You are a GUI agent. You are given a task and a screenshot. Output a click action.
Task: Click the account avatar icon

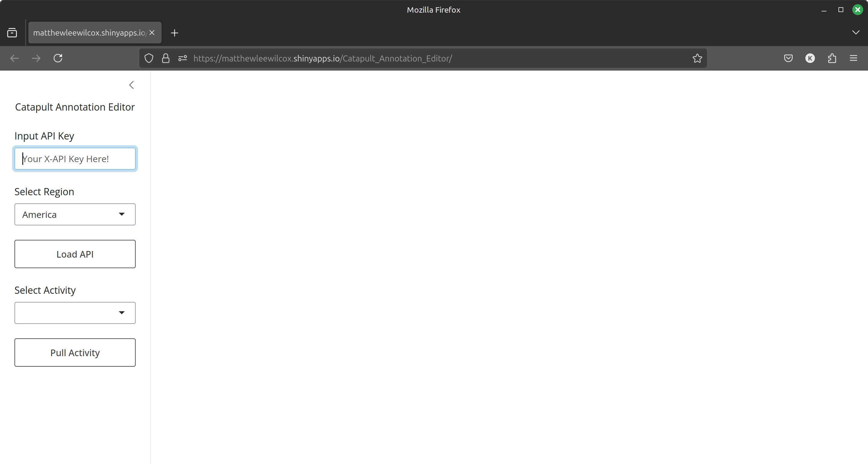pyautogui.click(x=810, y=58)
